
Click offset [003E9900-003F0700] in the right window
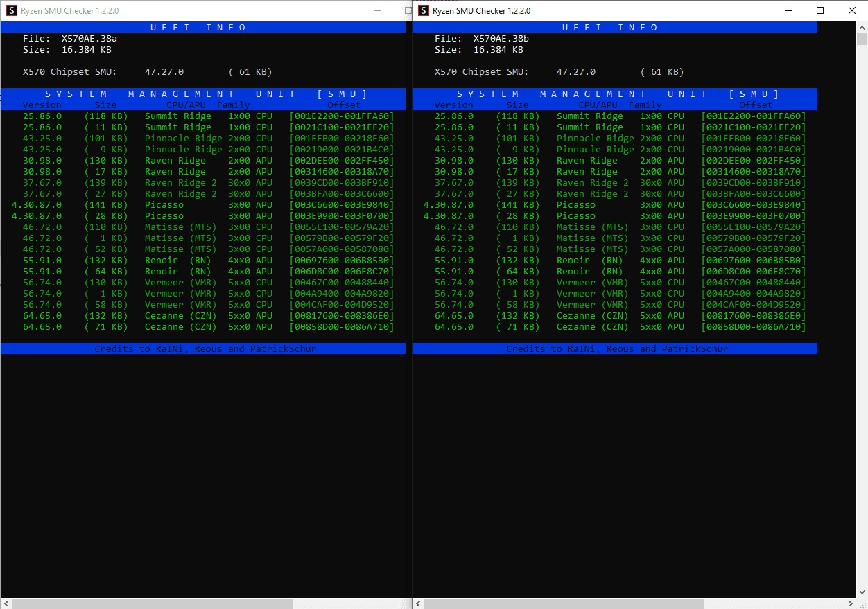[754, 216]
